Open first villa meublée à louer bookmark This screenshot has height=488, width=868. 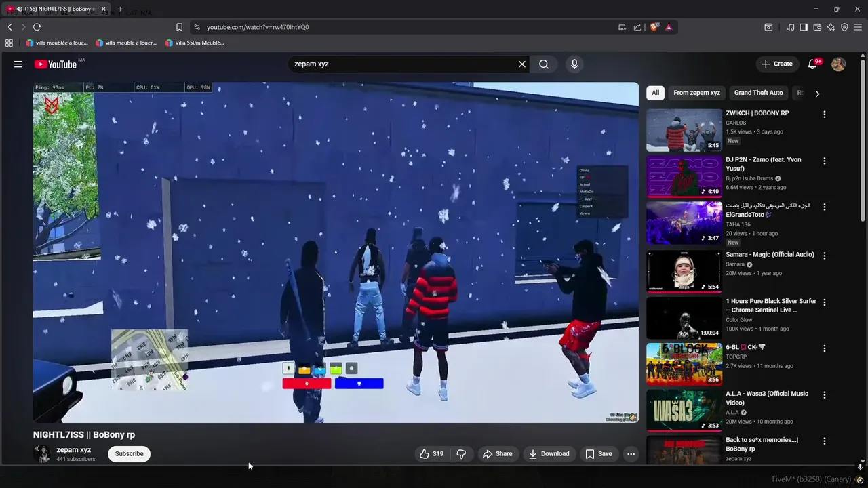point(58,43)
